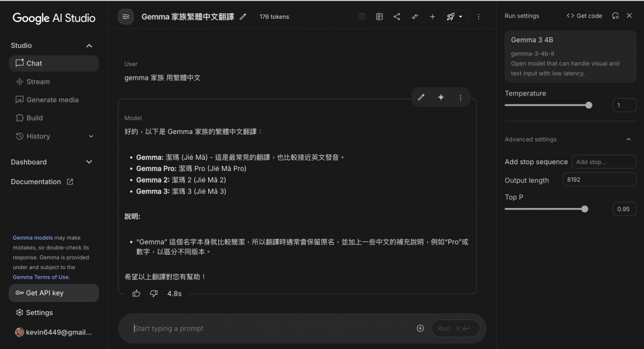Open the rocket deploy dropdown
This screenshot has width=644, height=349.
(455, 17)
